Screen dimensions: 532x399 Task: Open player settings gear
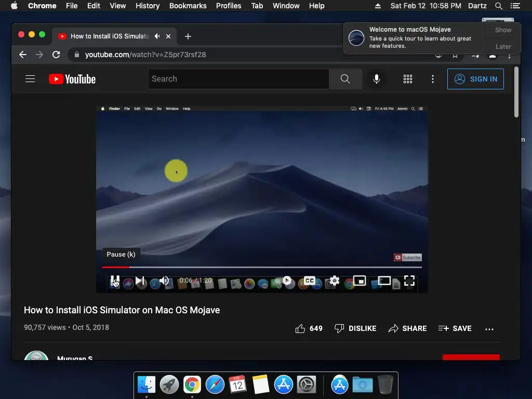334,281
